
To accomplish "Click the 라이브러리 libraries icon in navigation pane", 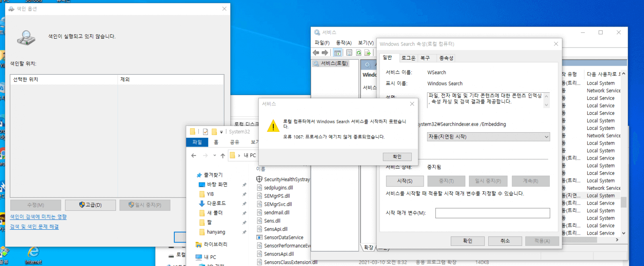I will (198, 244).
